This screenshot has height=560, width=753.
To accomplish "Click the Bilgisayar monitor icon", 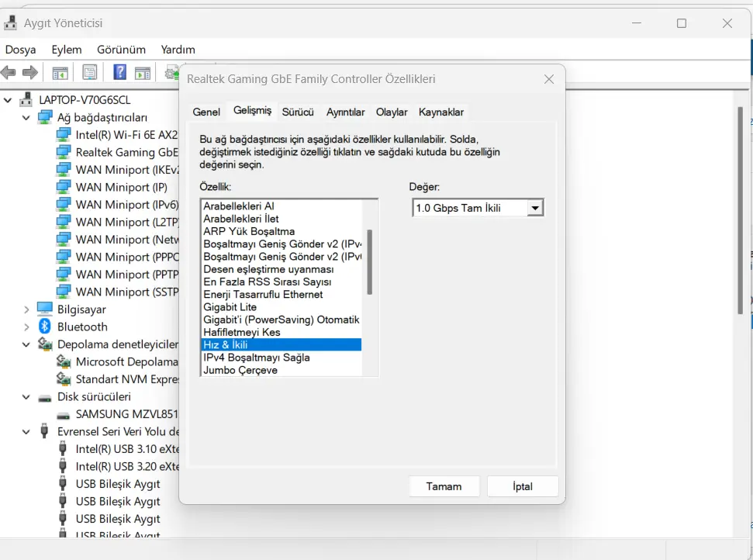I will point(45,309).
